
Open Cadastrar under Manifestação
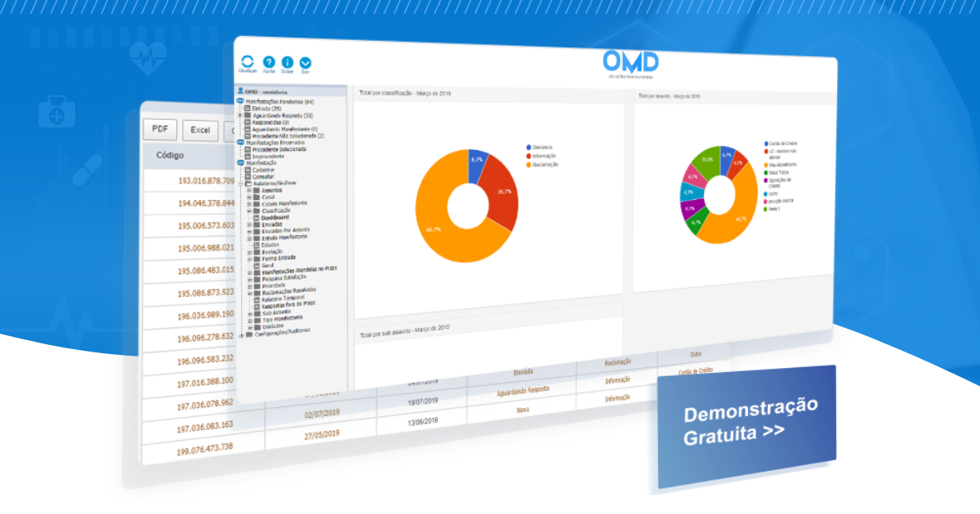[x=263, y=169]
